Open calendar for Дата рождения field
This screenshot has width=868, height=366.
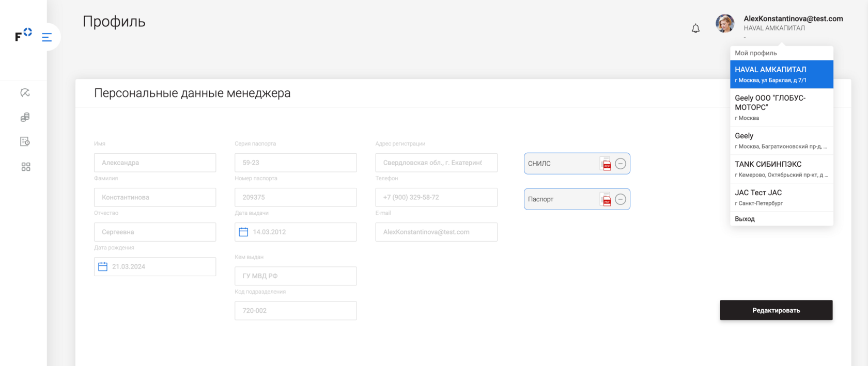pyautogui.click(x=103, y=267)
